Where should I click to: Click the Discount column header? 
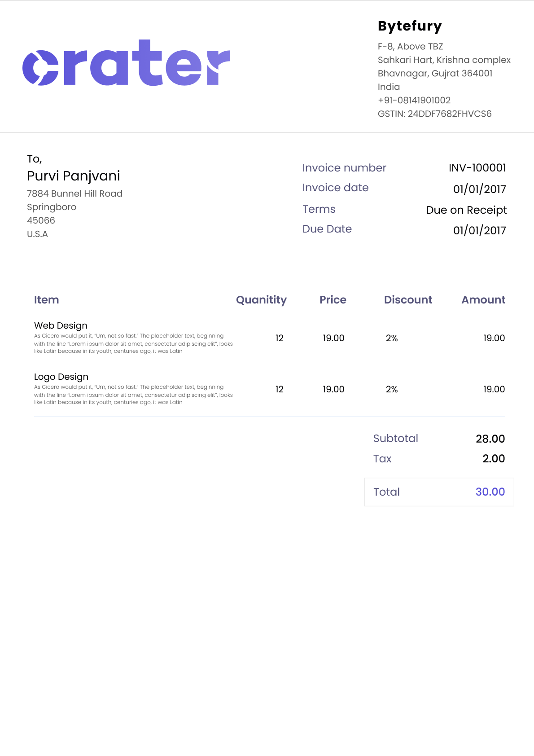(x=408, y=300)
